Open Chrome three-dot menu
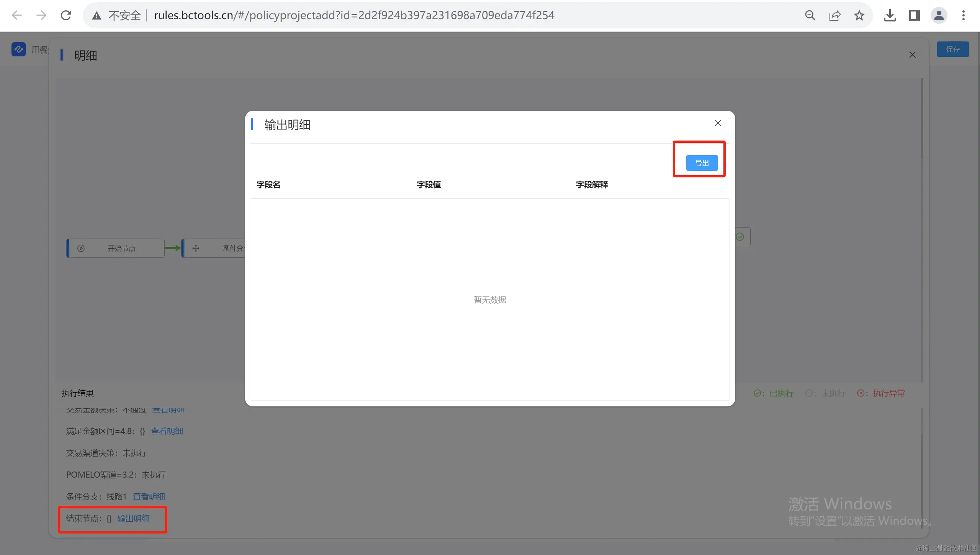This screenshot has width=980, height=555. [963, 15]
